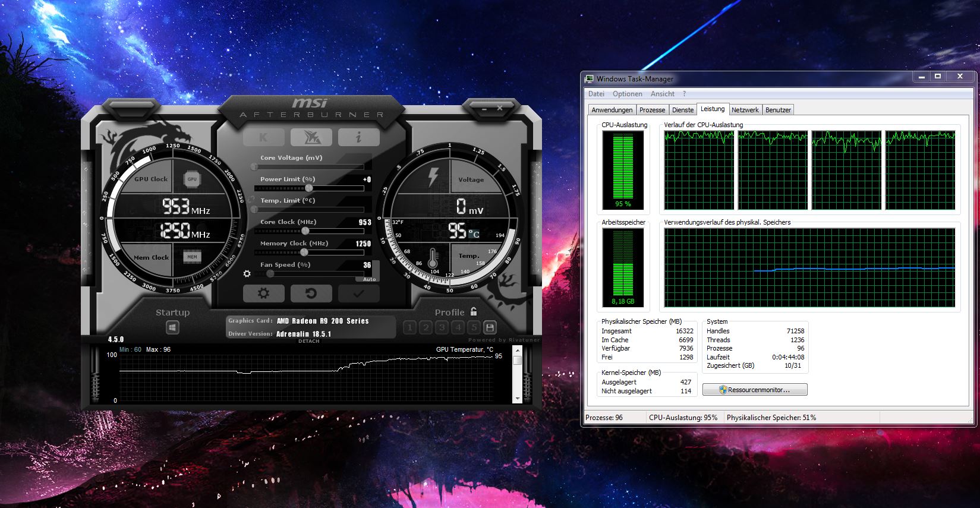Select profile slot 1
The width and height of the screenshot is (980, 508).
pos(409,327)
